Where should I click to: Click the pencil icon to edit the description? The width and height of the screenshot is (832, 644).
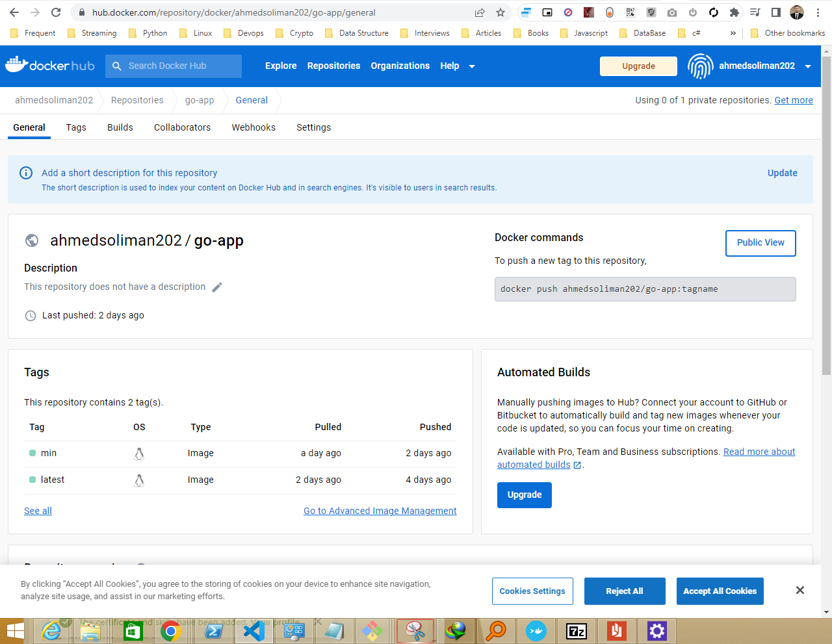pos(217,287)
